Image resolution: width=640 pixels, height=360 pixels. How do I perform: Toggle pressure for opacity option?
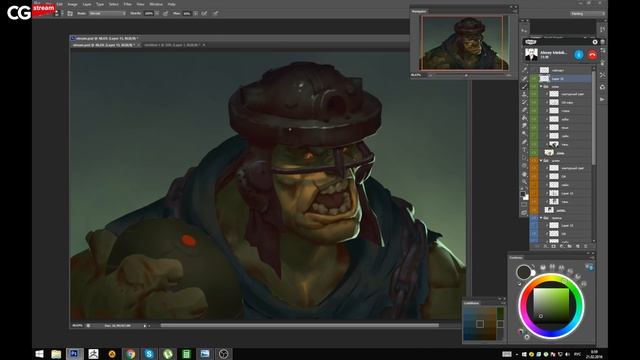click(x=165, y=13)
